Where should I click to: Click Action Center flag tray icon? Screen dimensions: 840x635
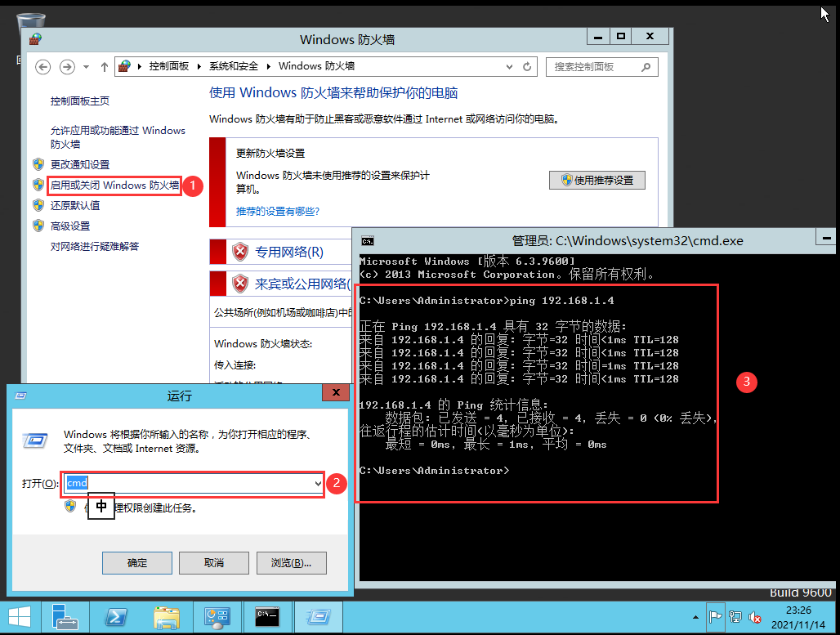tap(715, 617)
